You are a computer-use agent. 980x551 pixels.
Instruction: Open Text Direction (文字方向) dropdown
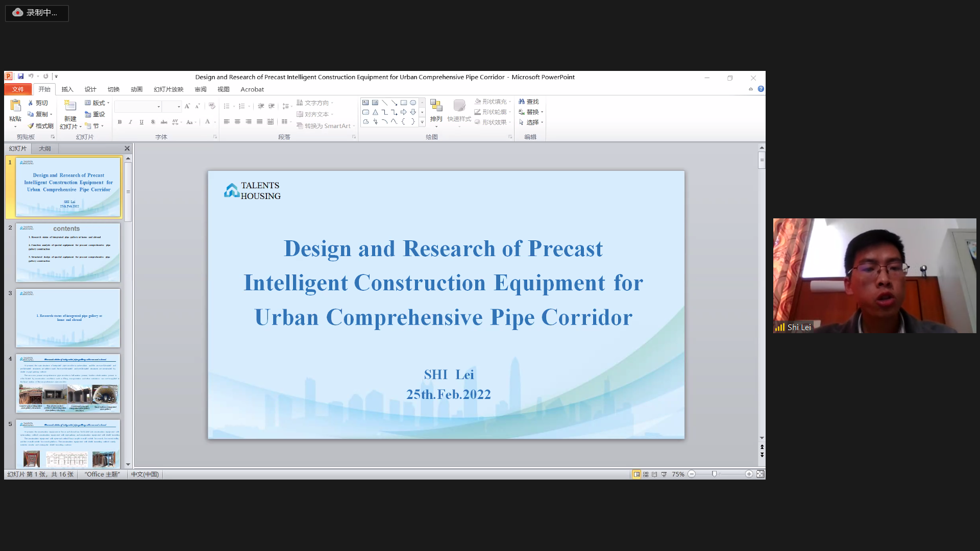pos(315,103)
